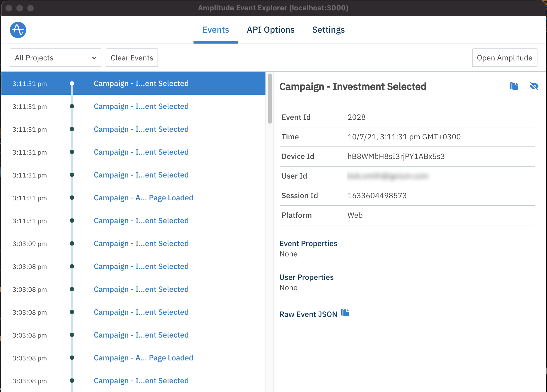The width and height of the screenshot is (547, 392).
Task: Select the first Campaign - A... Page Loaded event
Action: coord(143,198)
